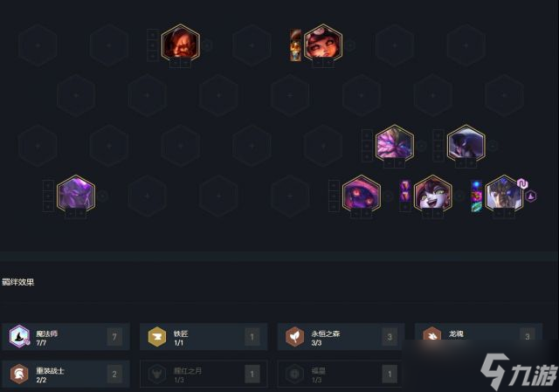Click the item icons beside Aurelion Sol

pyautogui.click(x=476, y=196)
